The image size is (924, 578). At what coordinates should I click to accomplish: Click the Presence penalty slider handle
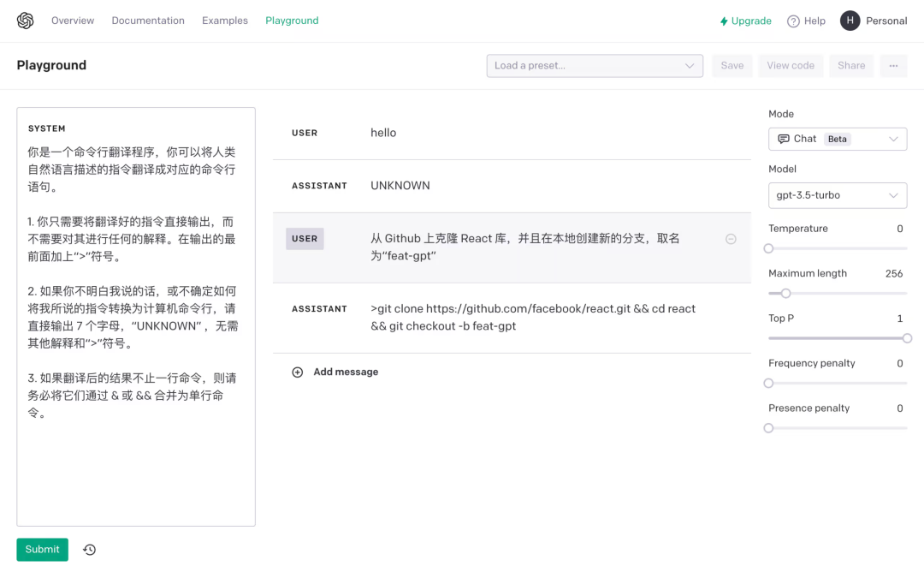[x=768, y=428]
